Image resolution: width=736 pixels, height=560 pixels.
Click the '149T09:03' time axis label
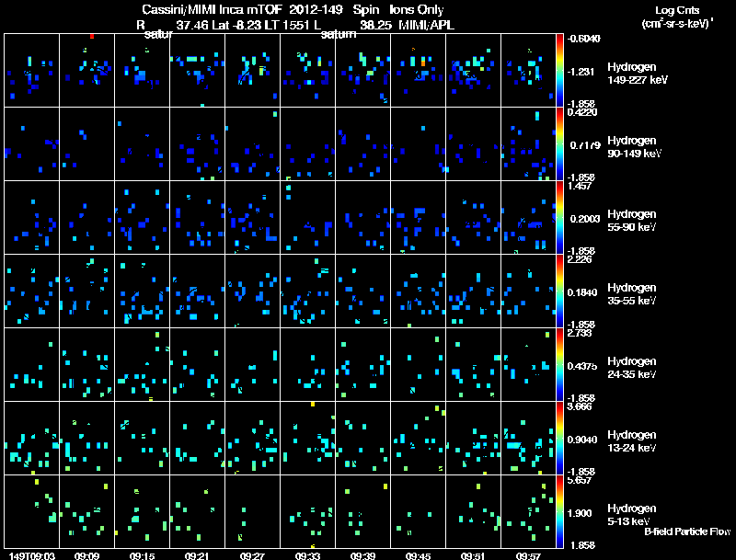click(x=32, y=555)
